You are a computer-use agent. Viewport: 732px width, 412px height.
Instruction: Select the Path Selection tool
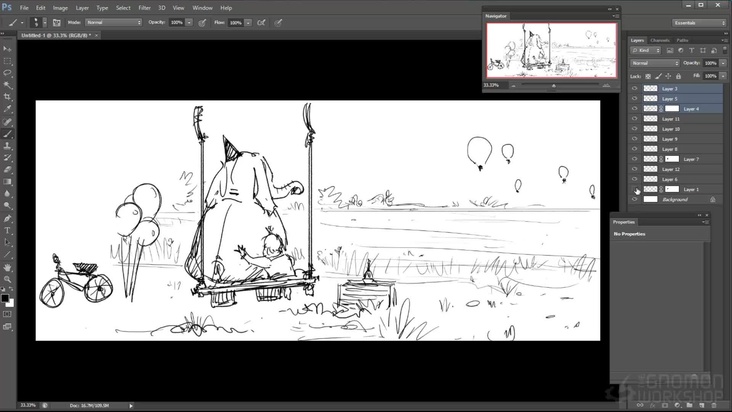tap(7, 243)
